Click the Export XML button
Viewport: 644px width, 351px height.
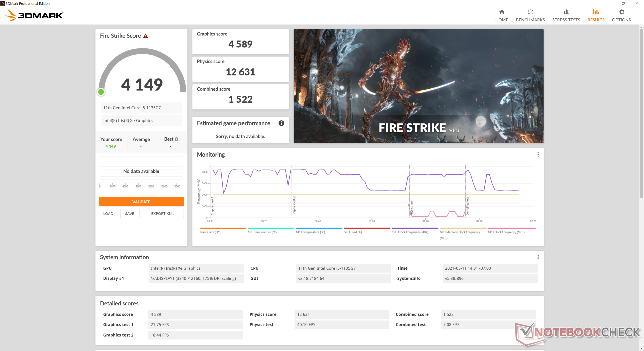[x=163, y=214]
